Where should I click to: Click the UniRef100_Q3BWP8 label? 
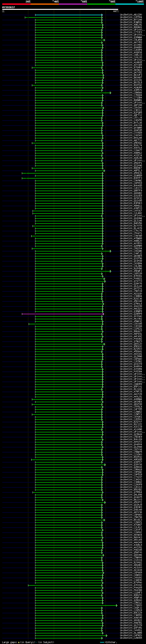(x=131, y=311)
